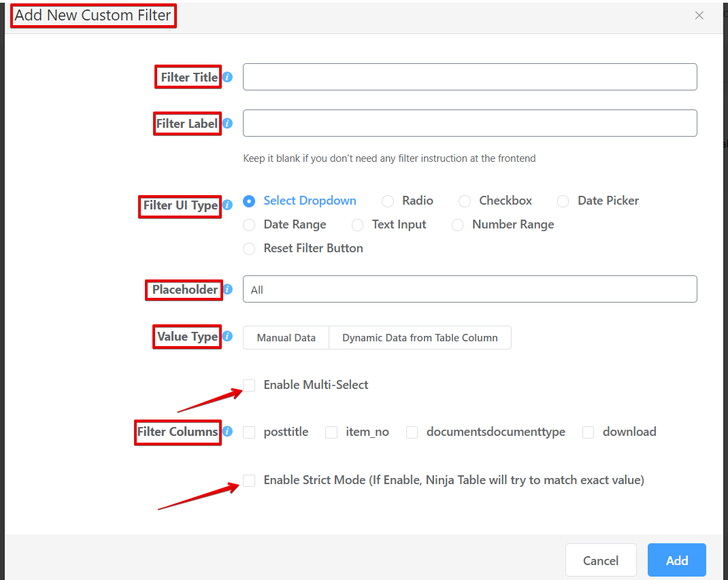Click the info icon beside Placeholder
This screenshot has height=580, width=728.
[x=227, y=289]
